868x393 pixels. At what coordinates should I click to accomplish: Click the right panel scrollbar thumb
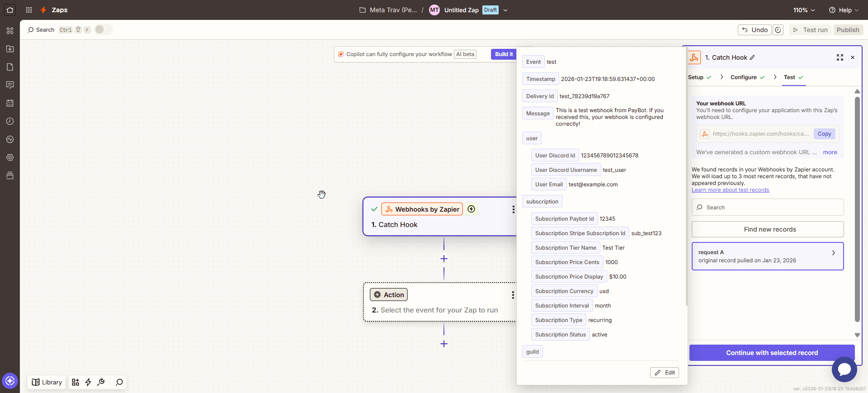point(857,209)
